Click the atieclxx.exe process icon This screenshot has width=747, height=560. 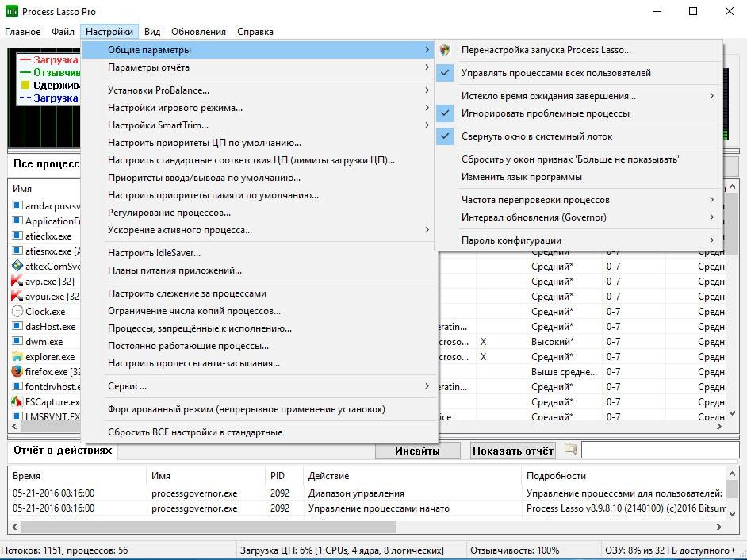pyautogui.click(x=17, y=236)
